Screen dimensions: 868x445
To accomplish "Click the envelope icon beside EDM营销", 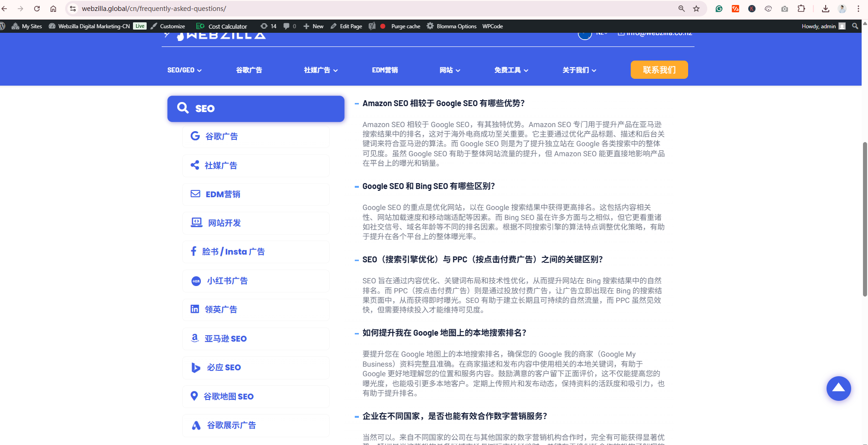I will (x=195, y=194).
